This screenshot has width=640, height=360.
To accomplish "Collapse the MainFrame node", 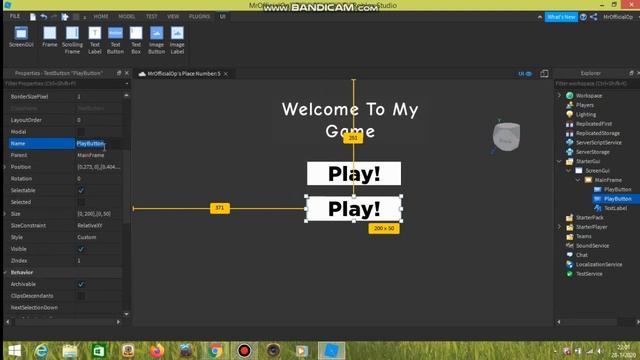I will pos(578,180).
